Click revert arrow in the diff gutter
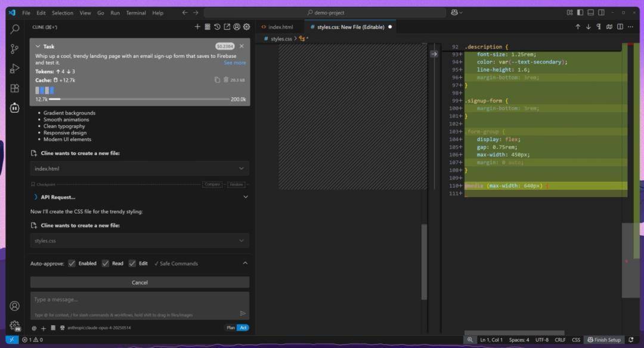The height and width of the screenshot is (348, 644). pos(434,54)
